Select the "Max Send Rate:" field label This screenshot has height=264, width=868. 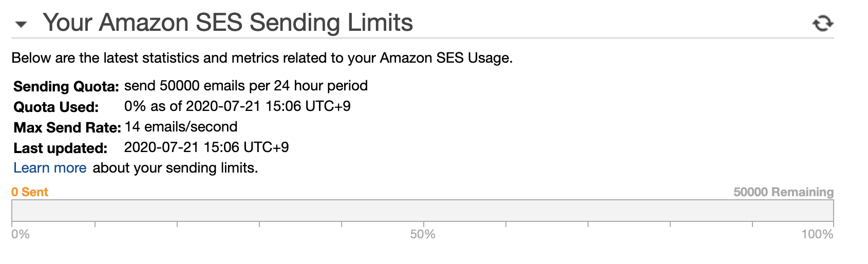67,127
